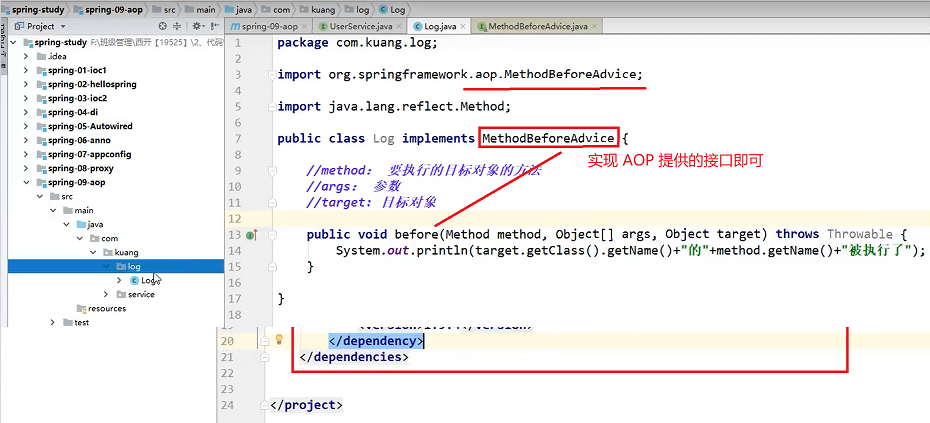Click the scroll-from-source target icon in Project panel
The width and height of the screenshot is (930, 423).
[163, 26]
